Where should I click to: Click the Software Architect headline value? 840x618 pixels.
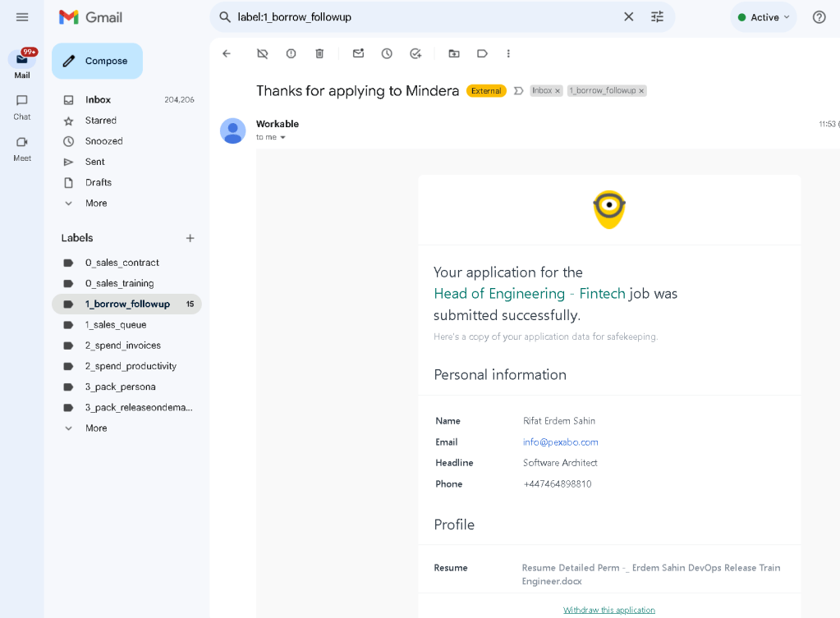[x=560, y=463]
